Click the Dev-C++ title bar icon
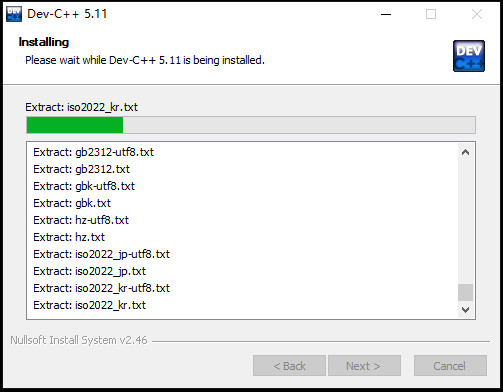Viewport: 503px width, 392px height. (14, 14)
